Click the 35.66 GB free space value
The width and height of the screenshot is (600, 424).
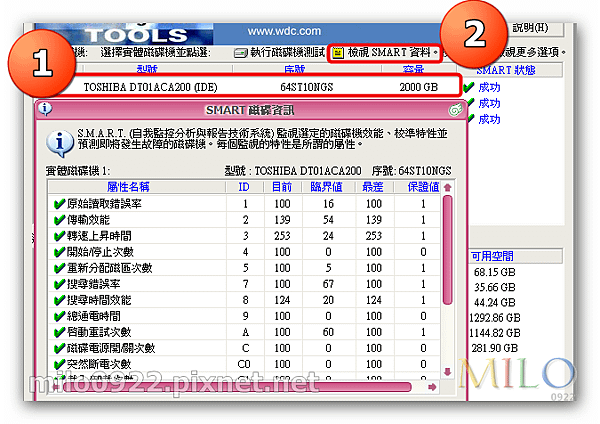point(494,287)
